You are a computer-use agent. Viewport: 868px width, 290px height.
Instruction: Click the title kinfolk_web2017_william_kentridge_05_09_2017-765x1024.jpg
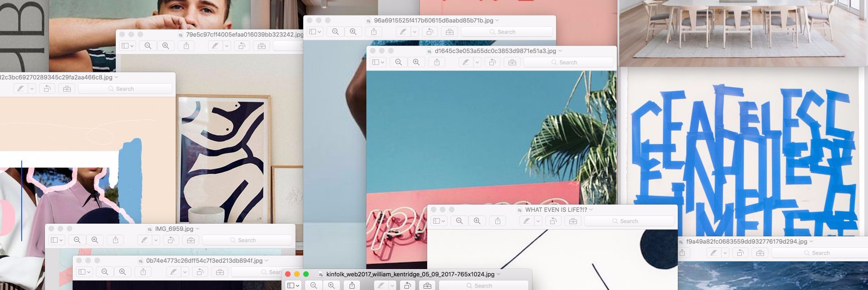pos(410,274)
